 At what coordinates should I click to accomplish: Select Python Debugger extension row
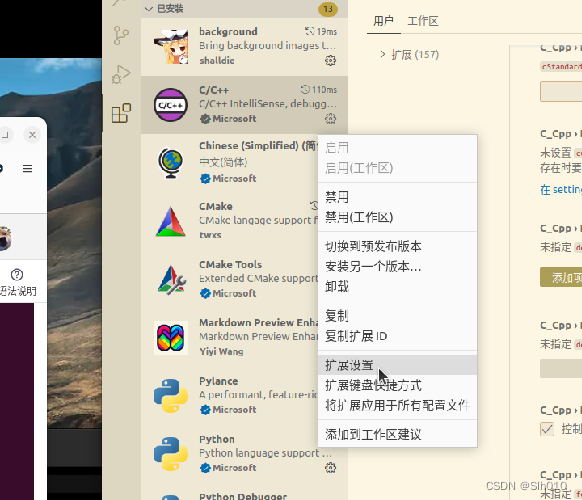[244, 494]
